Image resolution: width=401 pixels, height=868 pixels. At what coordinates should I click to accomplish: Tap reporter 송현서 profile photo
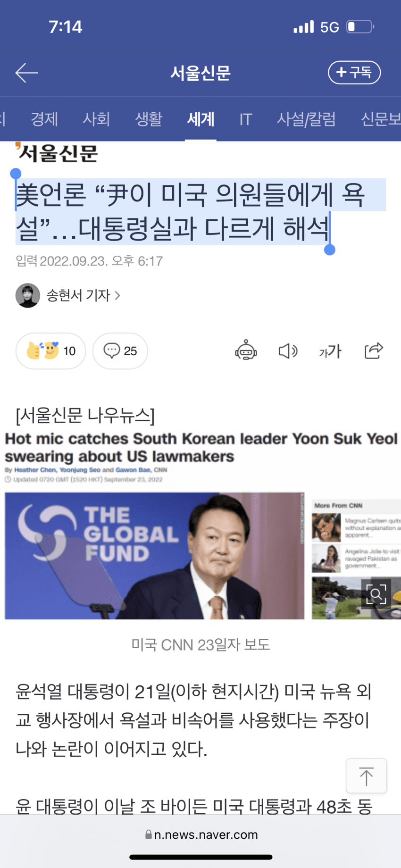pos(28,295)
